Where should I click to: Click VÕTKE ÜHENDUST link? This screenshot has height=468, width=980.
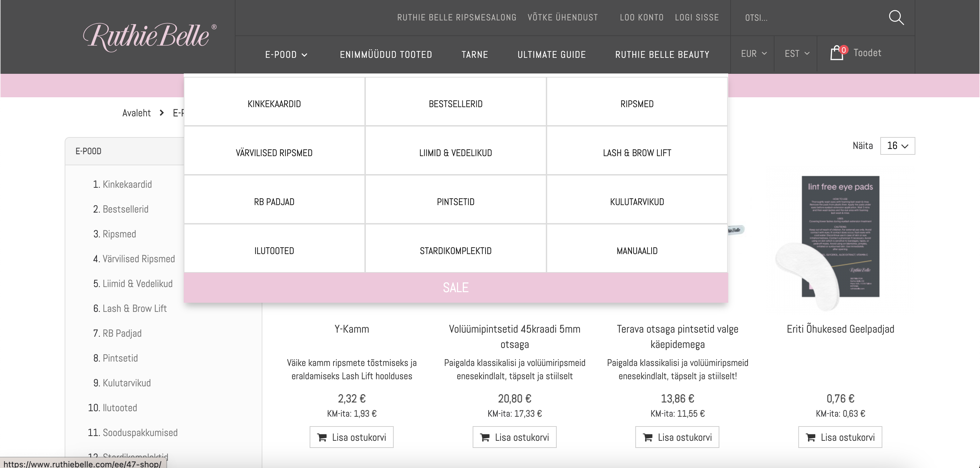coord(562,17)
